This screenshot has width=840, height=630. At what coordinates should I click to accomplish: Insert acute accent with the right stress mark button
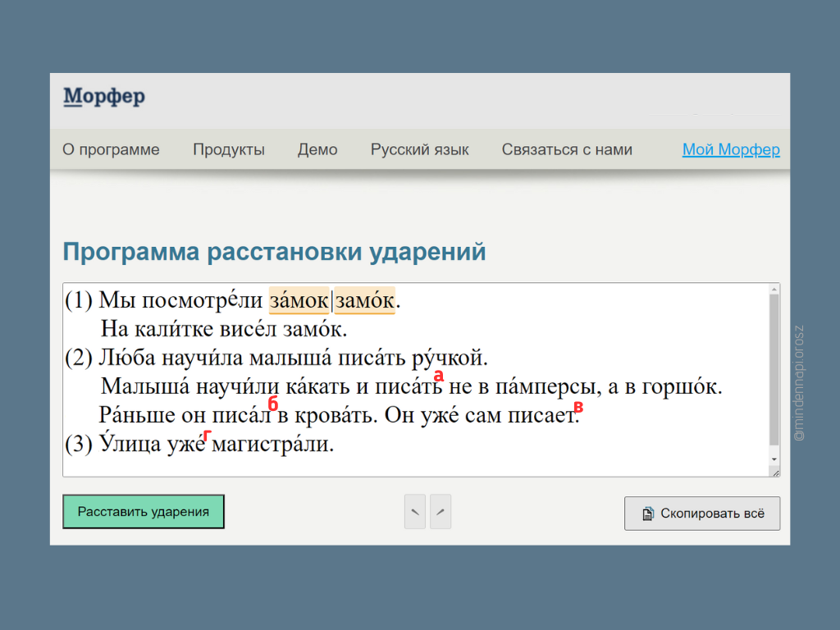[x=441, y=512]
